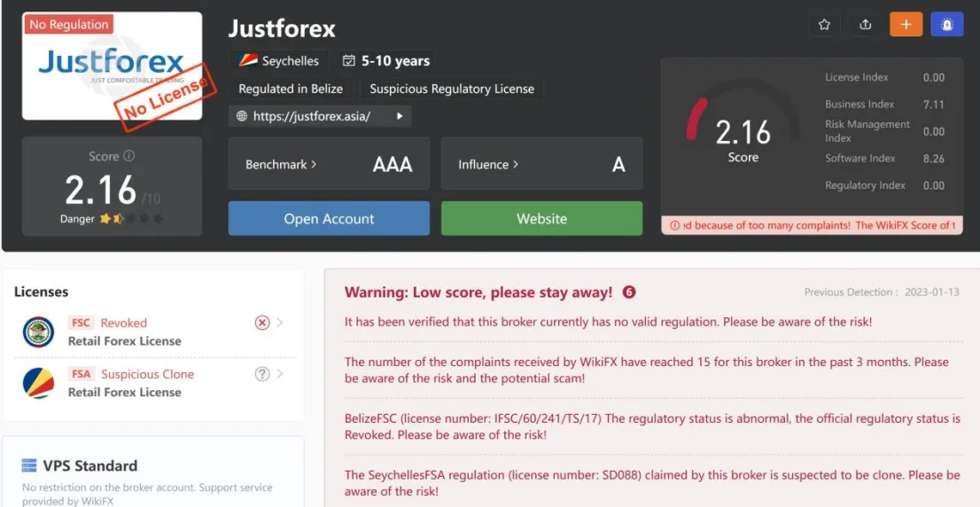Click the warning count badge 6
980x507 pixels.
629,292
